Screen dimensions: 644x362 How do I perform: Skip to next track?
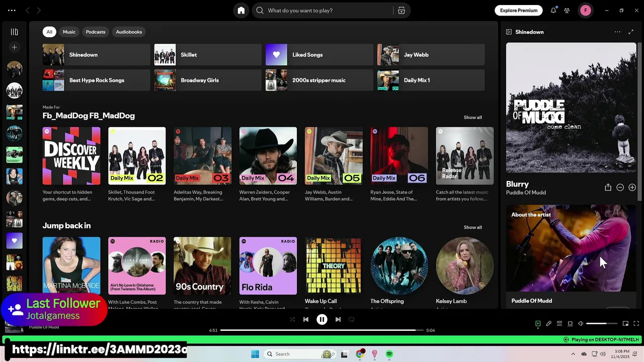(x=338, y=319)
